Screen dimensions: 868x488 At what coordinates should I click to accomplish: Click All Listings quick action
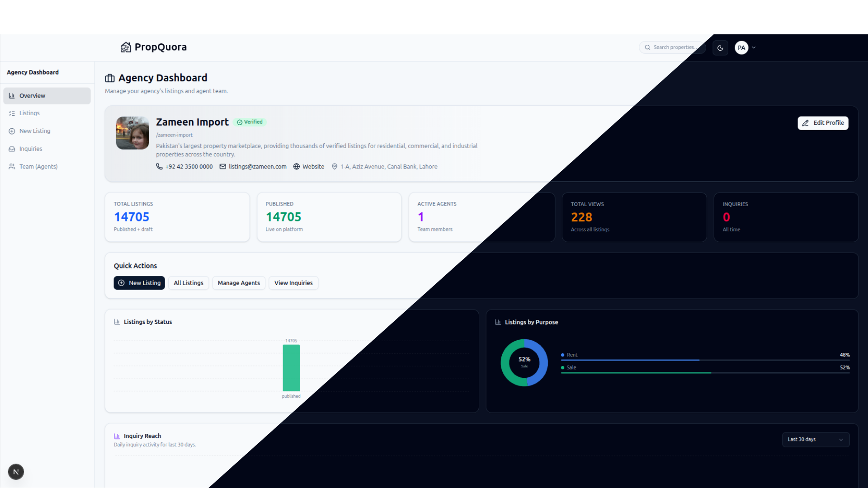189,283
